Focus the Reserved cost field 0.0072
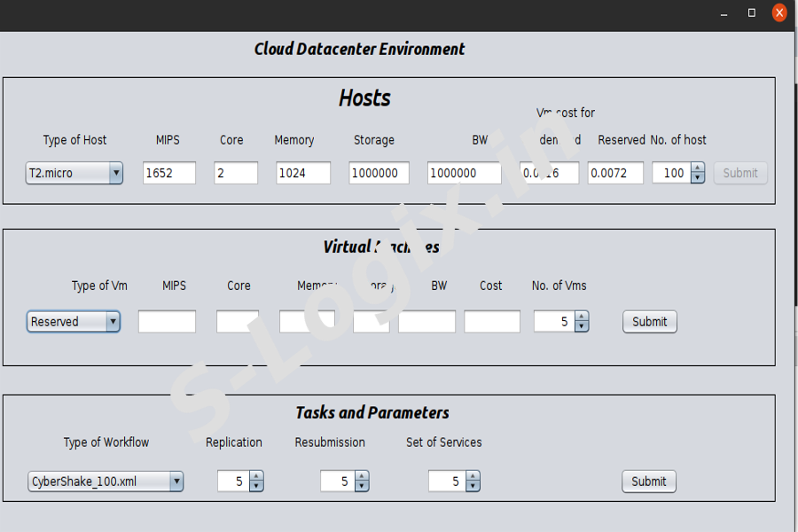Viewport: 798px width, 532px height. [615, 173]
